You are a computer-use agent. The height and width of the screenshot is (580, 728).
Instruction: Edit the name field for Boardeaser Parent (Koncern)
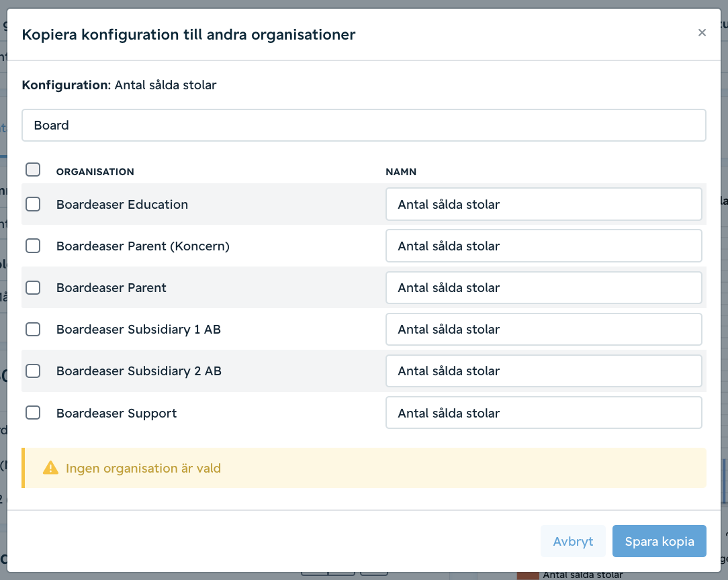point(544,246)
